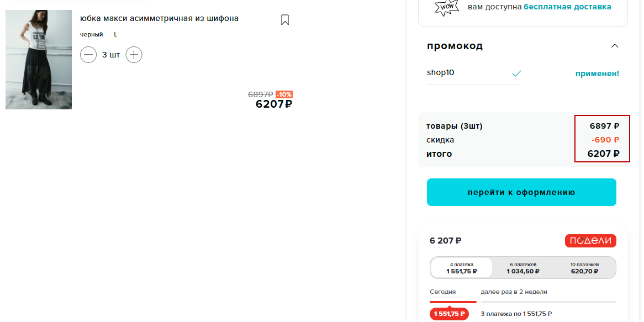
Task: Click the promo code applied checkmark
Action: [x=516, y=73]
